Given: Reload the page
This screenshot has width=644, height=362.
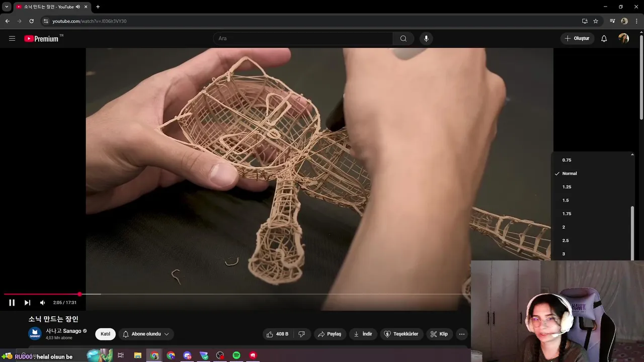Looking at the screenshot, I should coord(31,21).
